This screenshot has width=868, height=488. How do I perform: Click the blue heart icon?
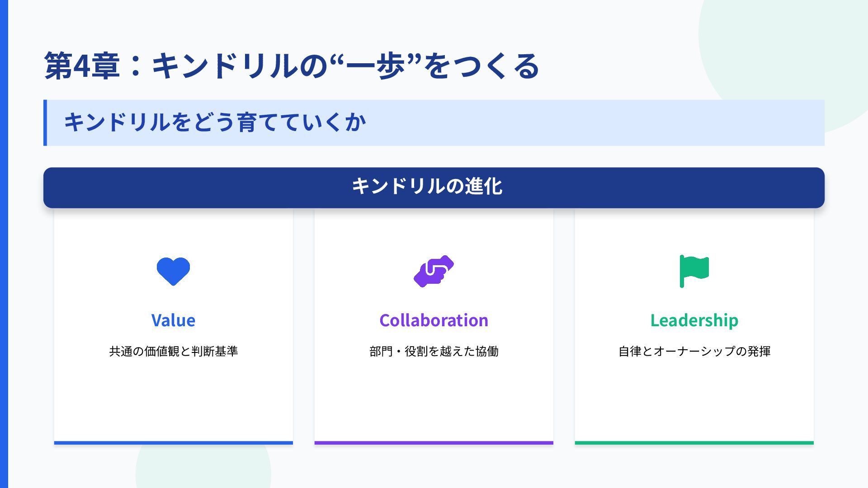(173, 271)
